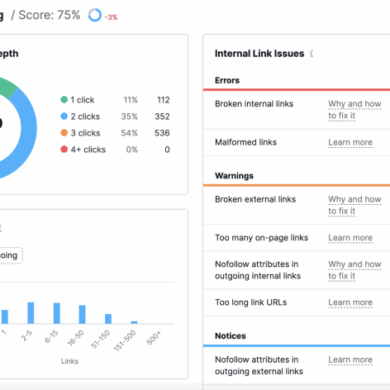The height and width of the screenshot is (390, 390).
Task: Click the green 1 click legend dot
Action: click(64, 100)
